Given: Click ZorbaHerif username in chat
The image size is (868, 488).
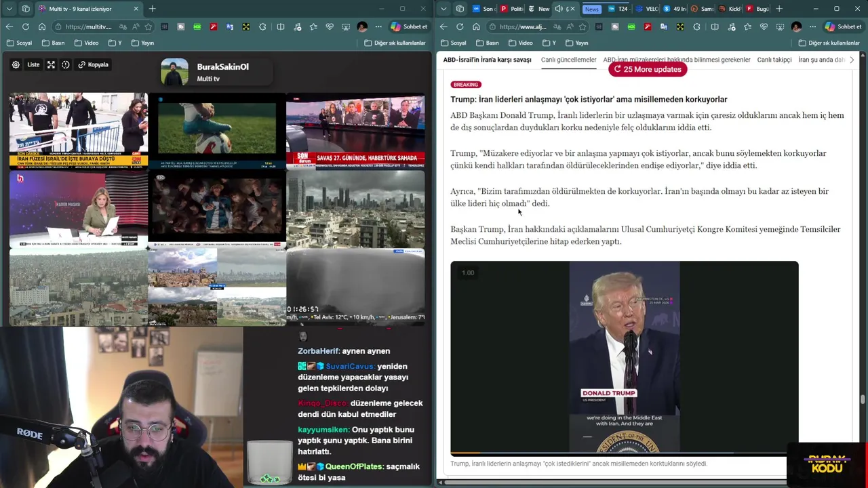Looking at the screenshot, I should [319, 351].
